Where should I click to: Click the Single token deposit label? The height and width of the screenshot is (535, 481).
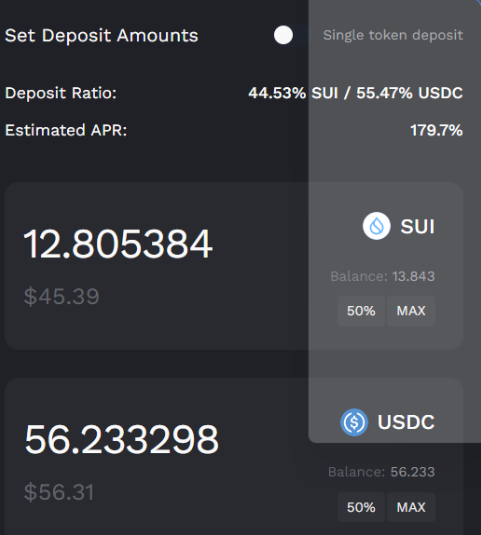(393, 35)
